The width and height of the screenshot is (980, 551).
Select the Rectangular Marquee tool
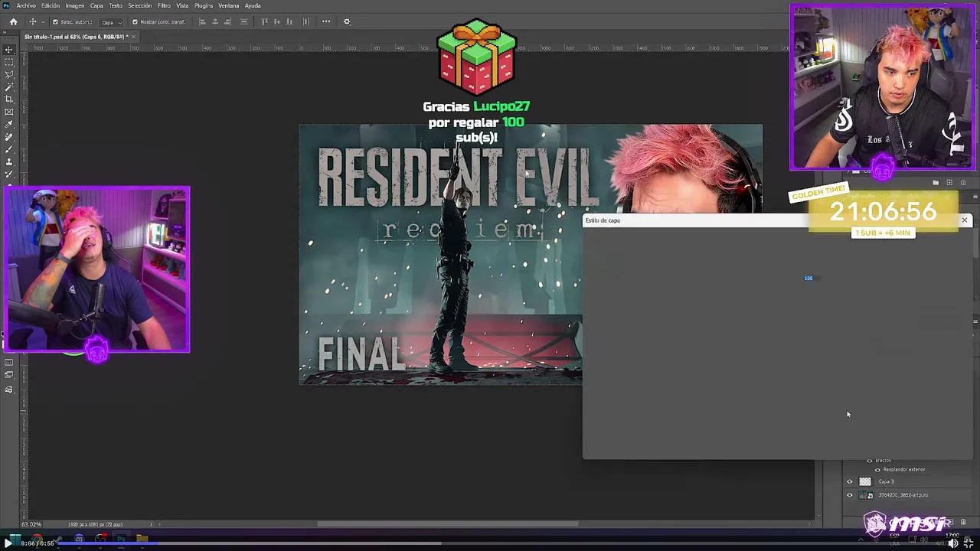click(x=9, y=62)
